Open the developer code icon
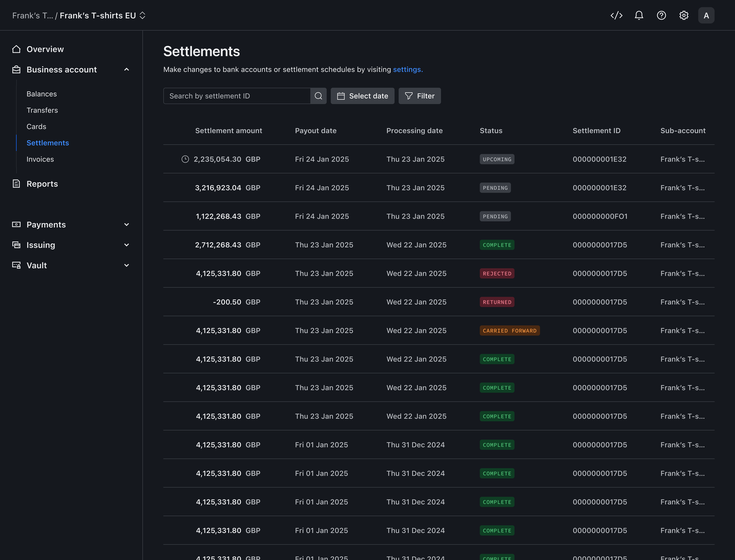735x560 pixels. pos(616,15)
